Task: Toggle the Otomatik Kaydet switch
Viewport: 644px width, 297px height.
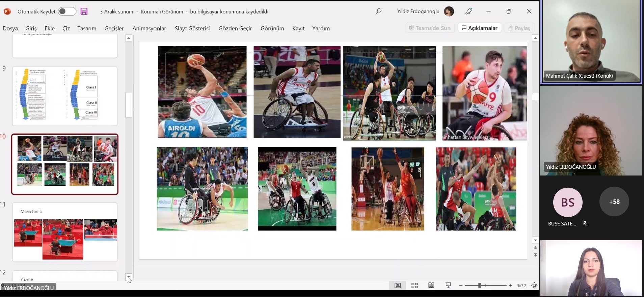Action: 67,11
